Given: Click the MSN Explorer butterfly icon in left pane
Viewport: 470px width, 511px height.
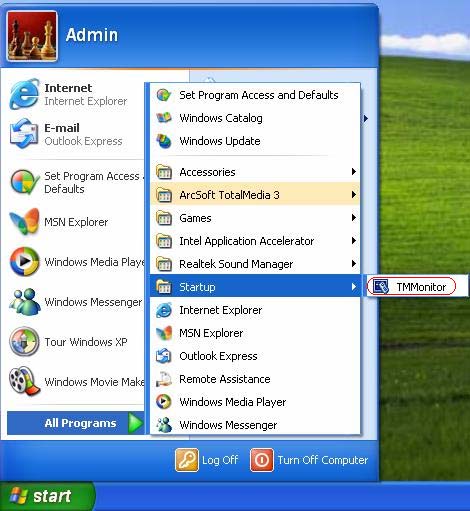Looking at the screenshot, I should 24,222.
